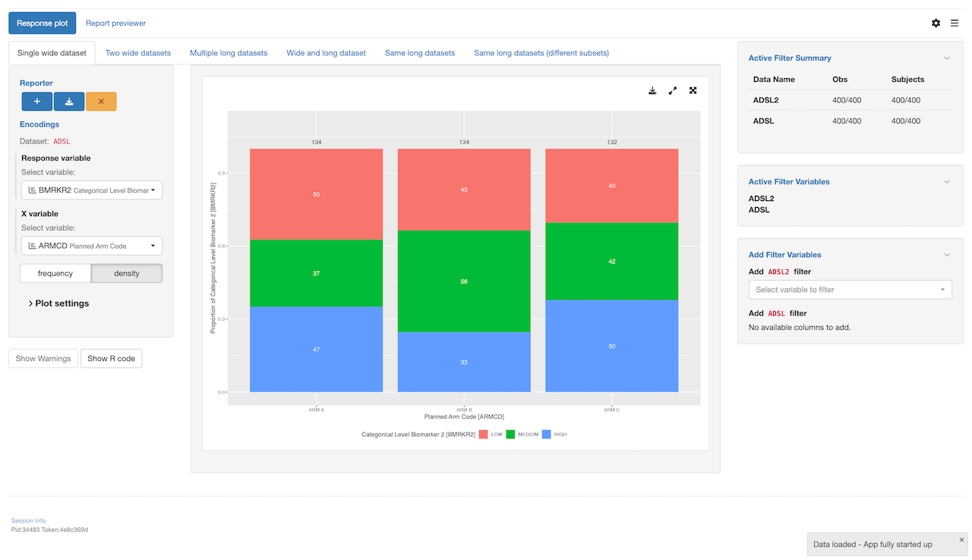972x560 pixels.
Task: Click the red LOW legend swatch
Action: pos(484,434)
